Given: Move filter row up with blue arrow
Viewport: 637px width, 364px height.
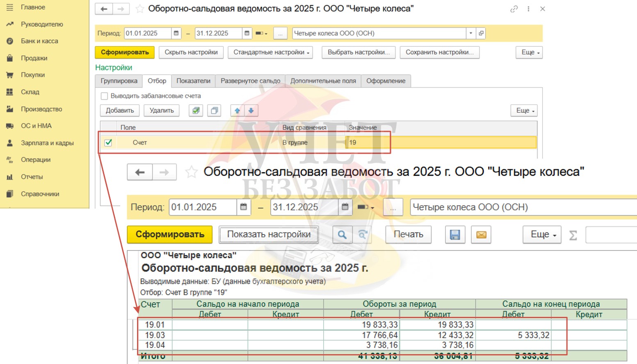Looking at the screenshot, I should pos(237,111).
